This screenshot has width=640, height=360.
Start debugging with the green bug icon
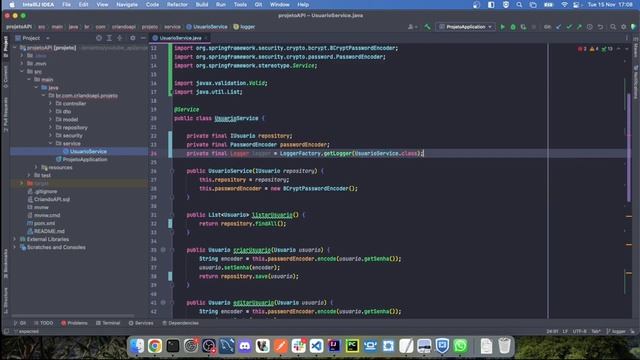(x=513, y=27)
